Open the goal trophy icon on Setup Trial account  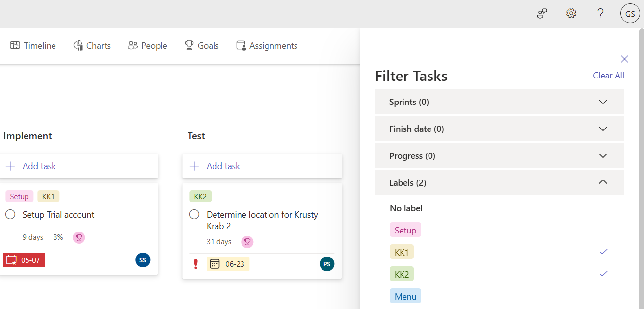[79, 237]
